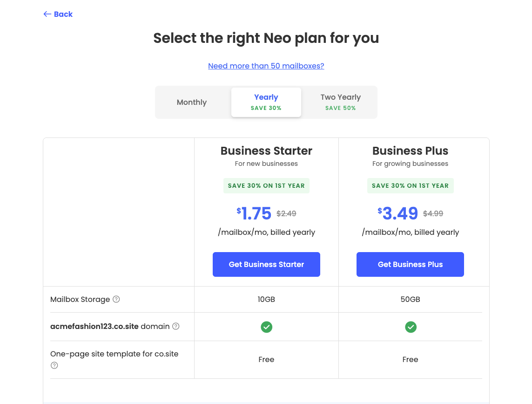The image size is (532, 404).
Task: Enable the Two Yearly SAVE 50% option
Action: pos(340,102)
